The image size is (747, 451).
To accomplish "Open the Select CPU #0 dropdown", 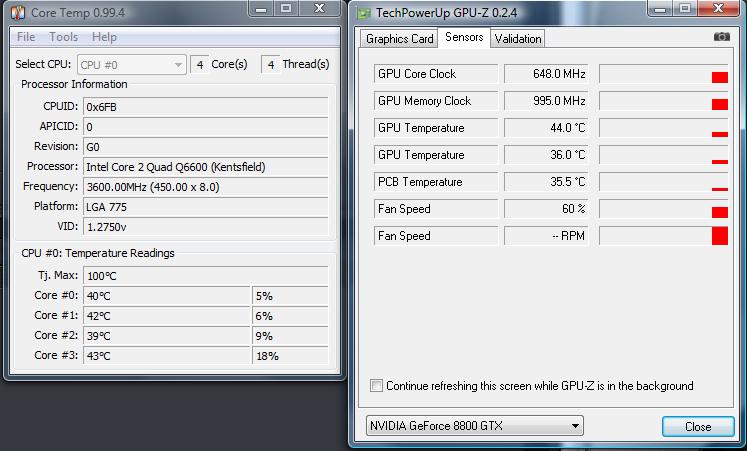I will click(x=131, y=65).
